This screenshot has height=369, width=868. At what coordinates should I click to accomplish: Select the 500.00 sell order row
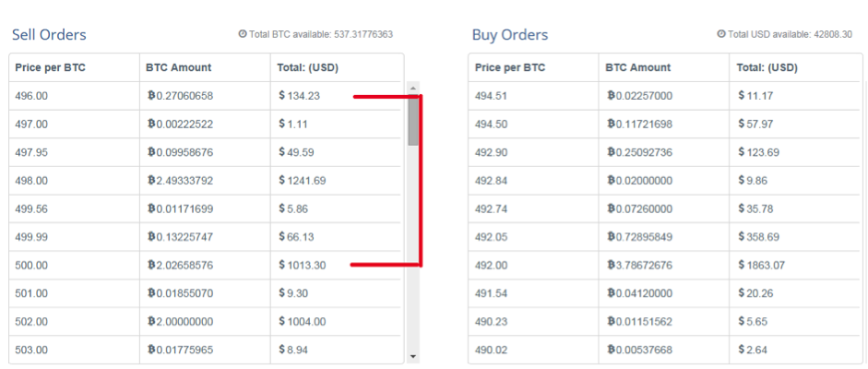click(x=206, y=265)
